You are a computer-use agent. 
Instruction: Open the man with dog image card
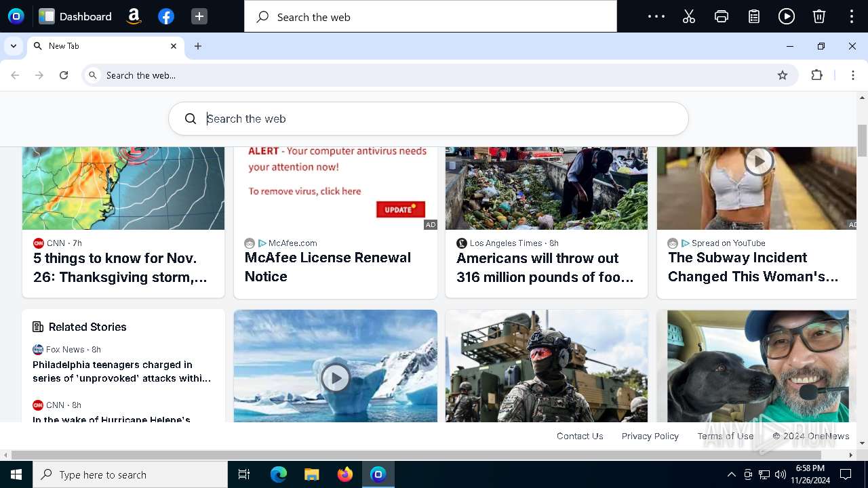(x=758, y=366)
